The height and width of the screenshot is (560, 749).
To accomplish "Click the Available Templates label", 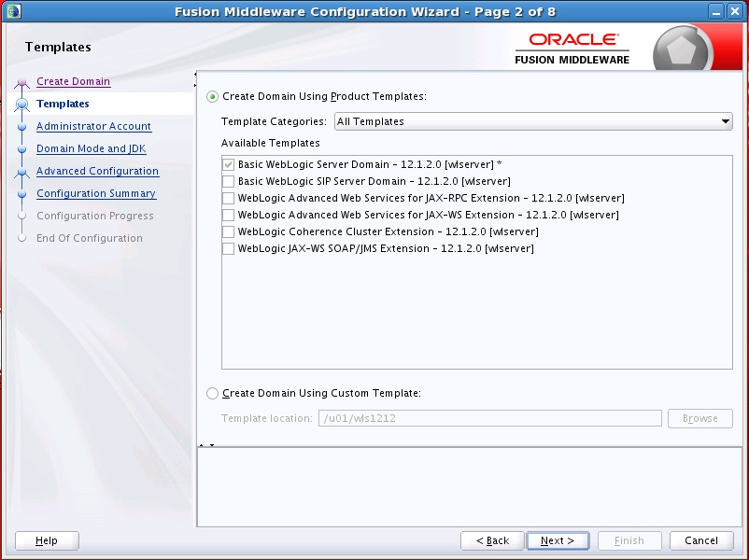I will [270, 143].
